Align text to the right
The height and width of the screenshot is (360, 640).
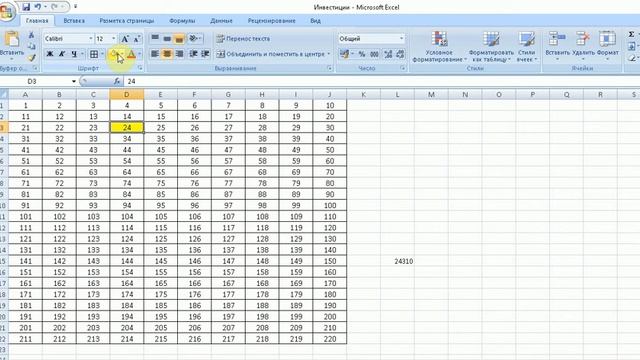pos(179,53)
